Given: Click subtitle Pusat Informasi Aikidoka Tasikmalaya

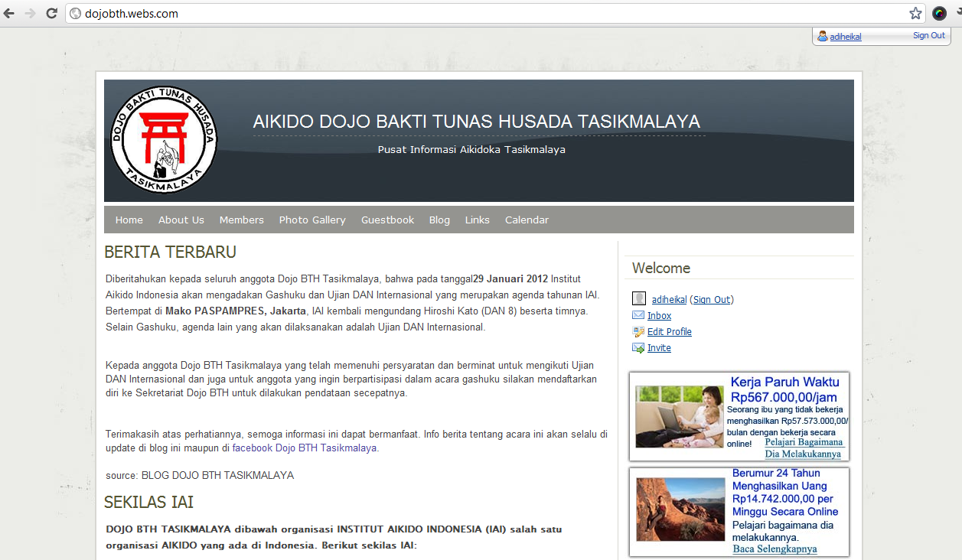Looking at the screenshot, I should tap(471, 150).
